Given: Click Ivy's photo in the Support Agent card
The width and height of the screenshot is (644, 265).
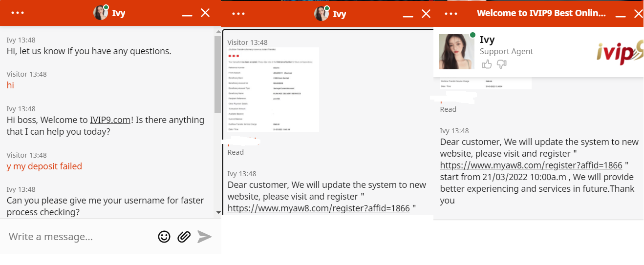Looking at the screenshot, I should [455, 51].
